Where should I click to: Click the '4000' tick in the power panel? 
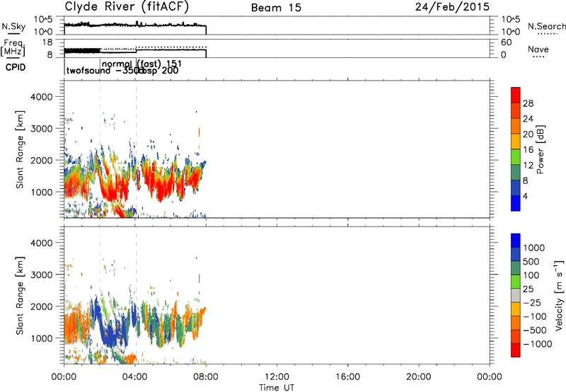pos(41,97)
